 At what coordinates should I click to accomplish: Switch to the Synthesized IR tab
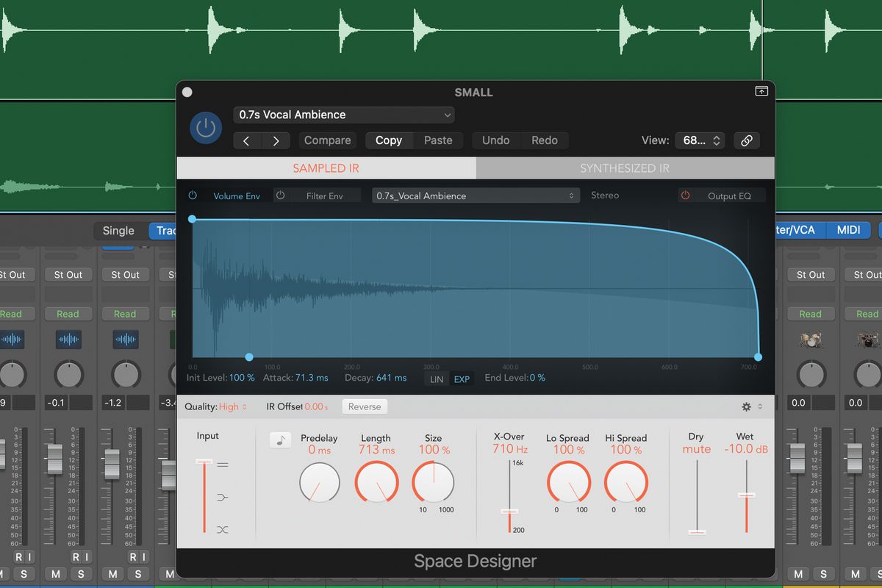(624, 168)
